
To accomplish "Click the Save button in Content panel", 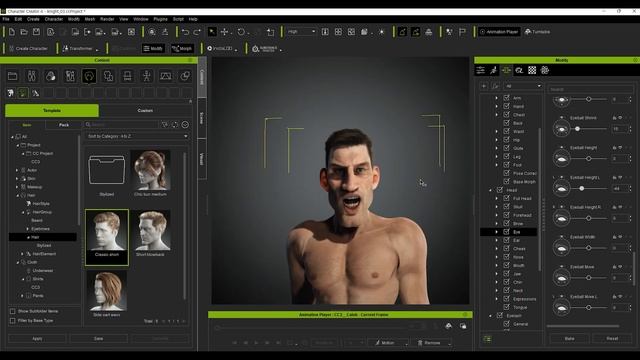I will click(98, 338).
